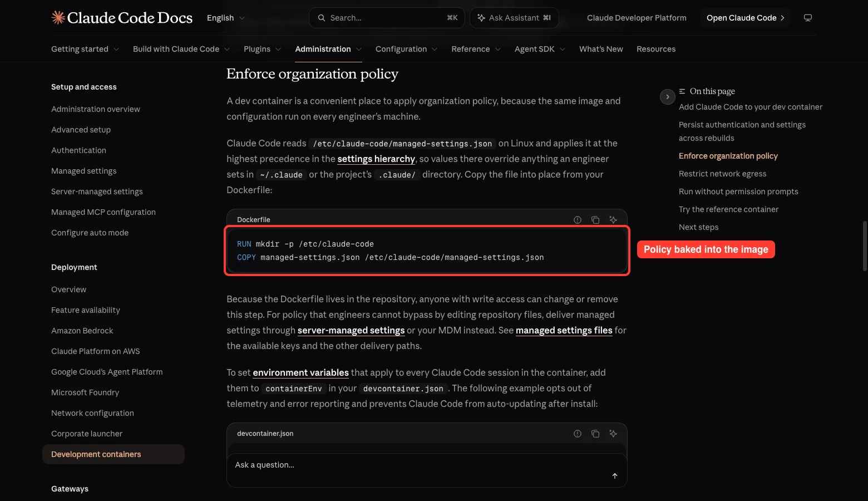Image resolution: width=868 pixels, height=501 pixels.
Task: Follow the server-managed settings inline link
Action: [351, 330]
